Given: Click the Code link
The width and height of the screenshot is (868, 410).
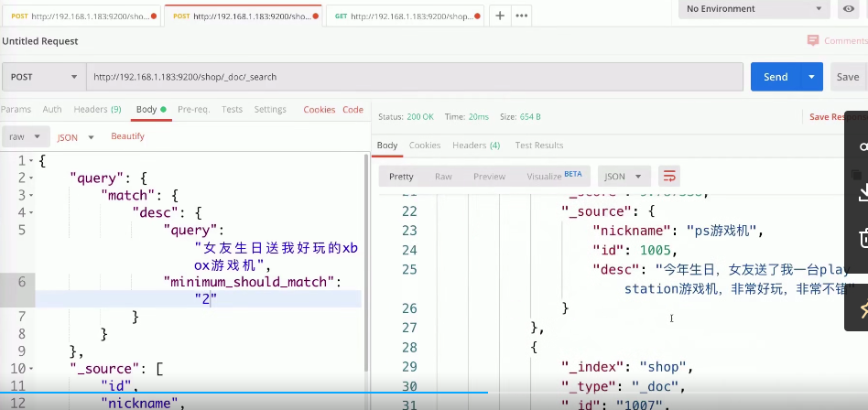Looking at the screenshot, I should point(353,110).
